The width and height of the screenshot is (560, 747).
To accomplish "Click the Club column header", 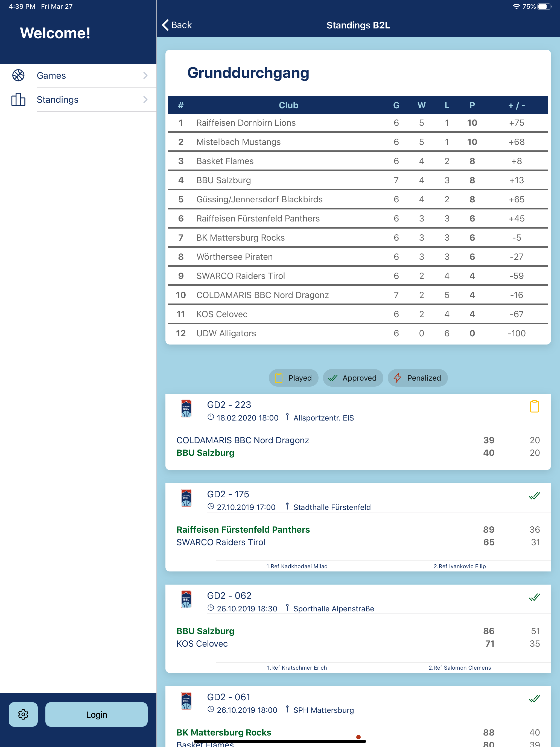I will tap(288, 105).
